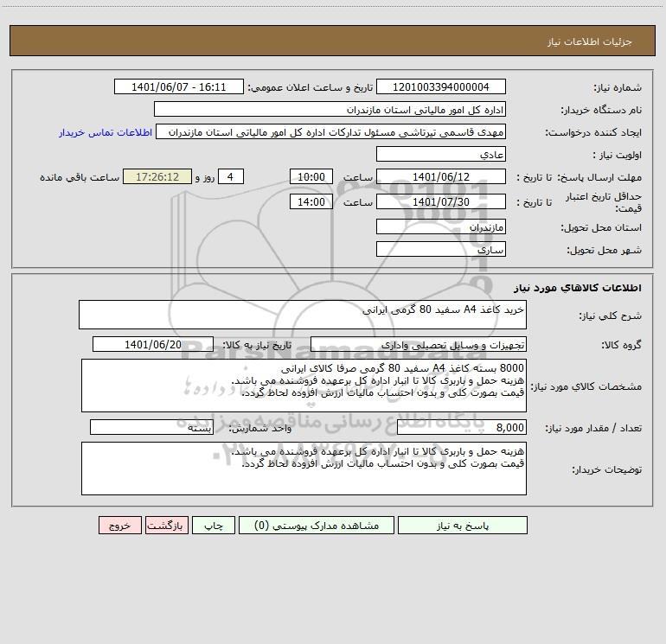Click the label تاریخ نیاز به کالا
This screenshot has height=644, width=666.
pyautogui.click(x=258, y=346)
